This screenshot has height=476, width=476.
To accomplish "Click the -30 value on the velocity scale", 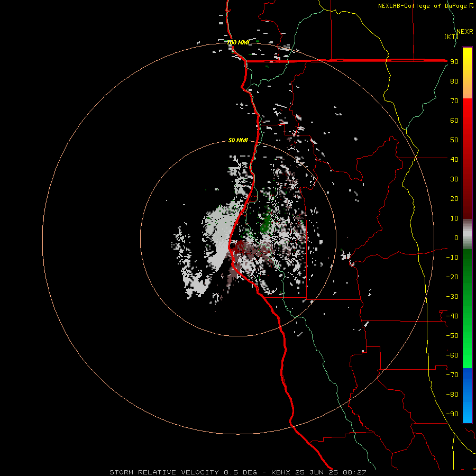I will click(x=452, y=297).
